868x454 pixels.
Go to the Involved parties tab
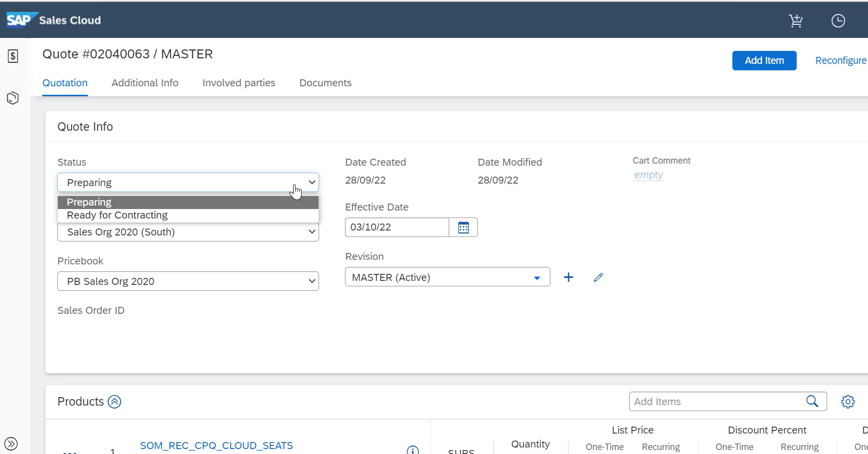pyautogui.click(x=239, y=83)
